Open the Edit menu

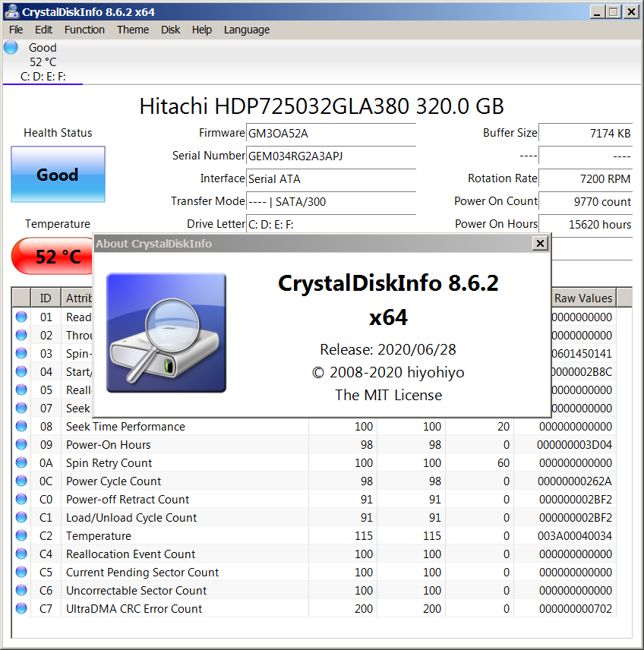(x=43, y=30)
